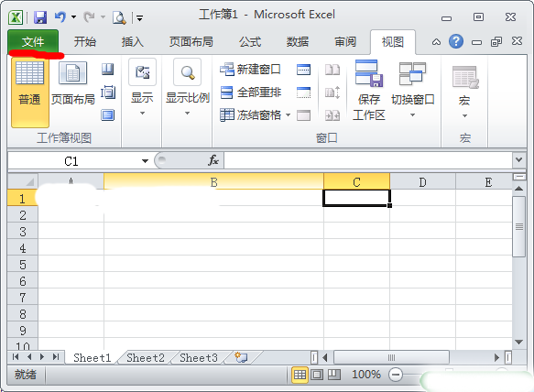Viewport: 534px width, 392px height.
Task: Click 新建窗口 button
Action: click(x=250, y=70)
